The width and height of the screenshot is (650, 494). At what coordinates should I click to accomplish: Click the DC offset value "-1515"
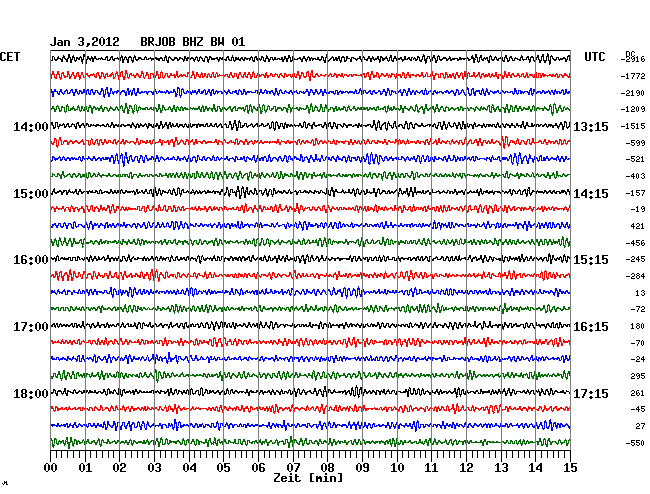pyautogui.click(x=633, y=126)
